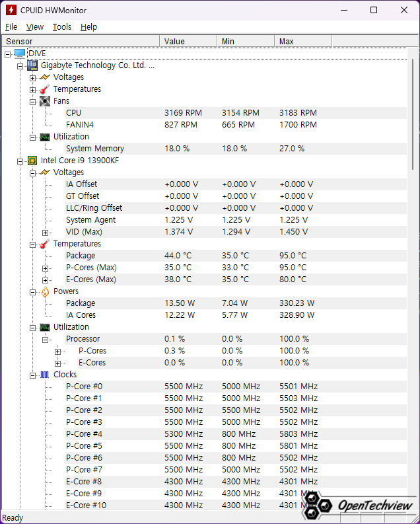Screen dimensions: 420x524
Task: Collapse the Clocks node
Action: point(32,375)
